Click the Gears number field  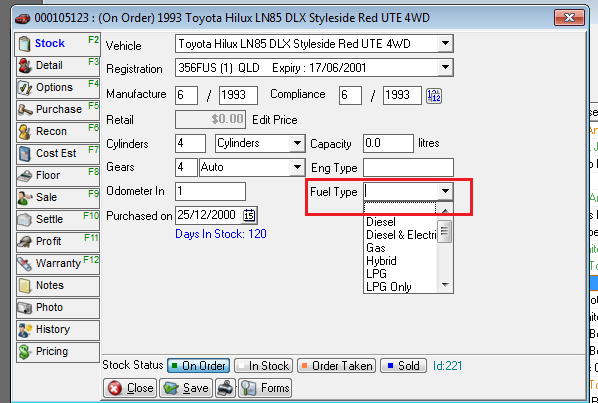point(186,167)
